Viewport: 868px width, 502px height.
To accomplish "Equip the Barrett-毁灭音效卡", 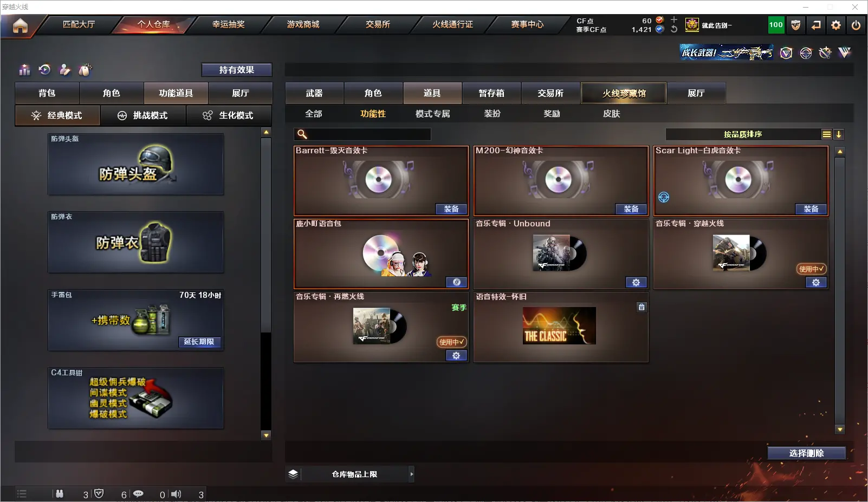I will pyautogui.click(x=451, y=209).
